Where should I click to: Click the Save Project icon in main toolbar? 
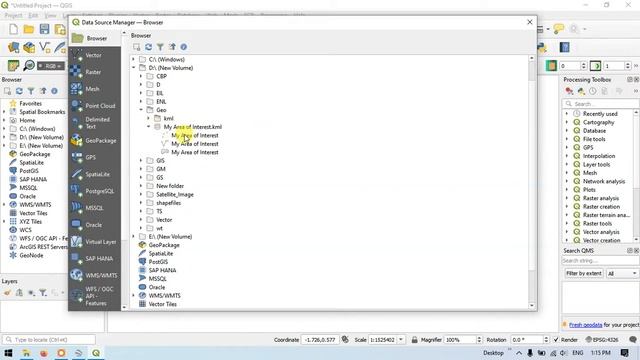(44, 29)
